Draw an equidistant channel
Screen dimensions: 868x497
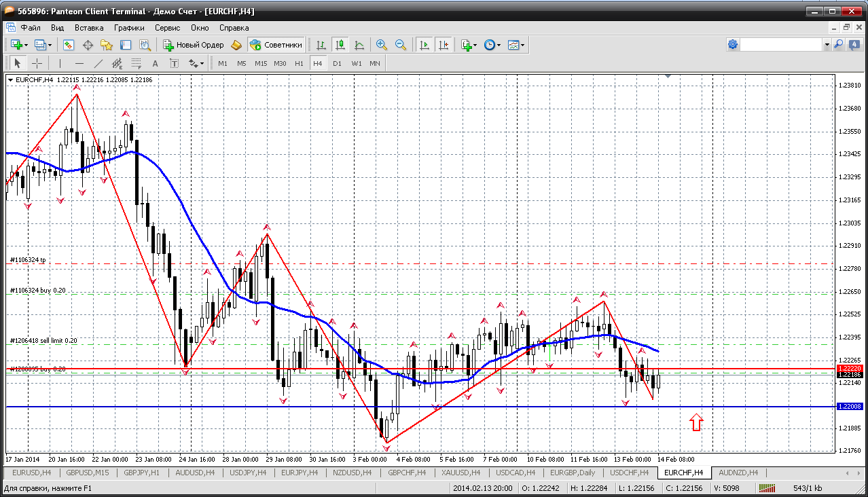[x=117, y=63]
